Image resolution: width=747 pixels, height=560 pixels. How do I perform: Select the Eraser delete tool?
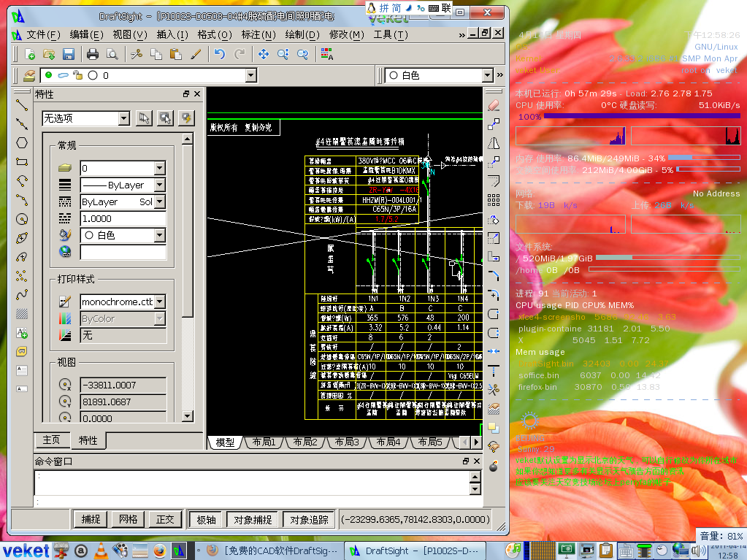494,106
